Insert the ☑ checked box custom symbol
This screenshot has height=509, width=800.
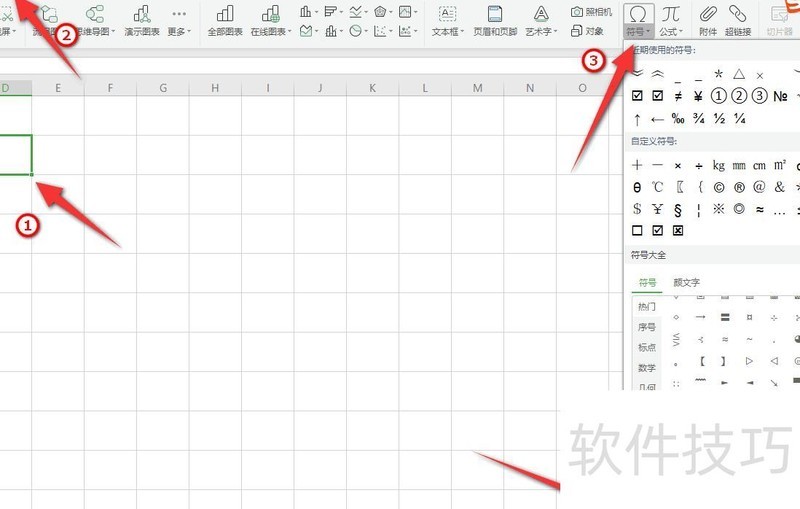pyautogui.click(x=657, y=231)
